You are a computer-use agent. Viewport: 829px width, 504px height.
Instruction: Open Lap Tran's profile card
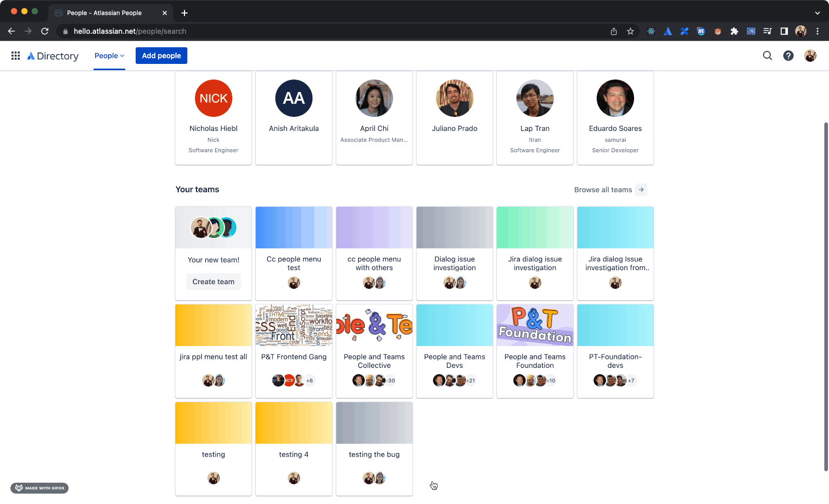(x=535, y=118)
